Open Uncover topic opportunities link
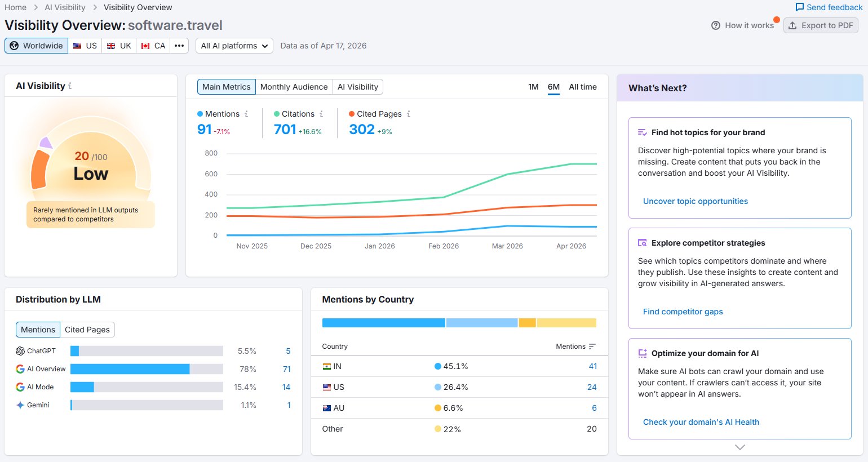868x462 pixels. coord(696,201)
